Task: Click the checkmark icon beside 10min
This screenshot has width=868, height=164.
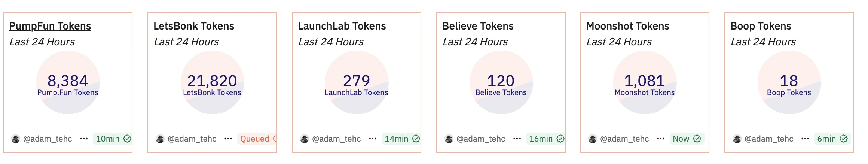Action: click(127, 139)
